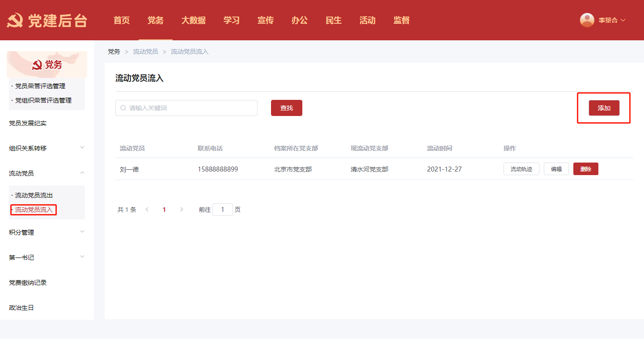Expand the 第一书记 sidebar section

(82, 257)
